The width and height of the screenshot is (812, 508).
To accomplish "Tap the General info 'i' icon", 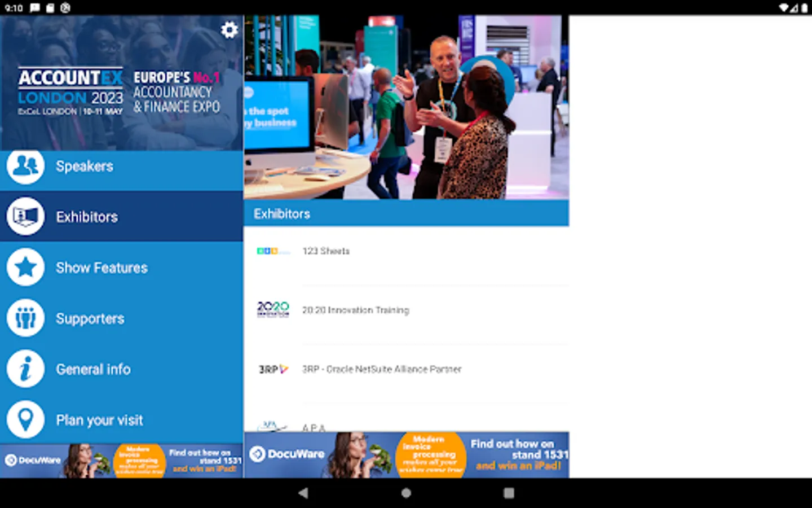I will (x=25, y=369).
